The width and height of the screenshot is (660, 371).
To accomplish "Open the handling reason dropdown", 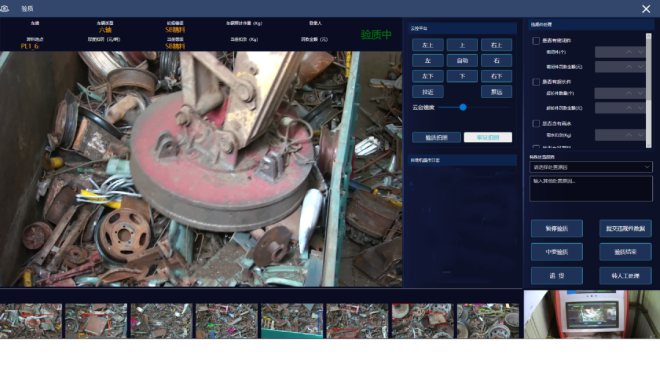I will click(591, 167).
